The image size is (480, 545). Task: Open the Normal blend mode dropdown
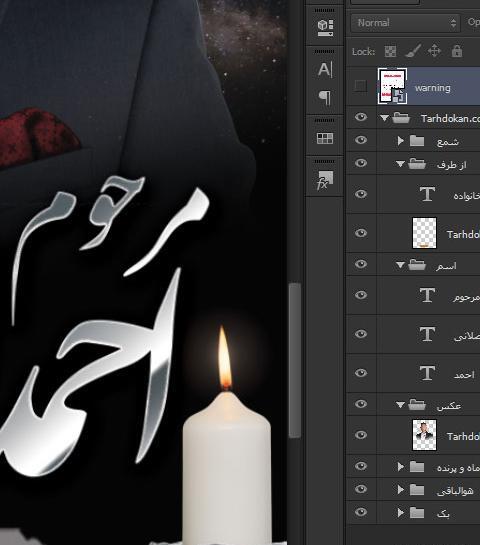406,23
